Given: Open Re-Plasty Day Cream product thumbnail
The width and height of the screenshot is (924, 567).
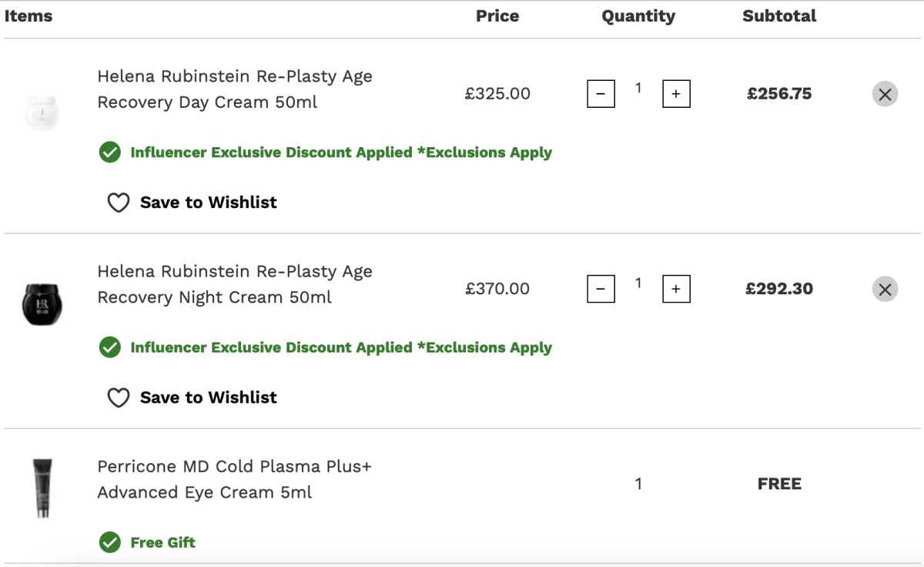Looking at the screenshot, I should 42,112.
